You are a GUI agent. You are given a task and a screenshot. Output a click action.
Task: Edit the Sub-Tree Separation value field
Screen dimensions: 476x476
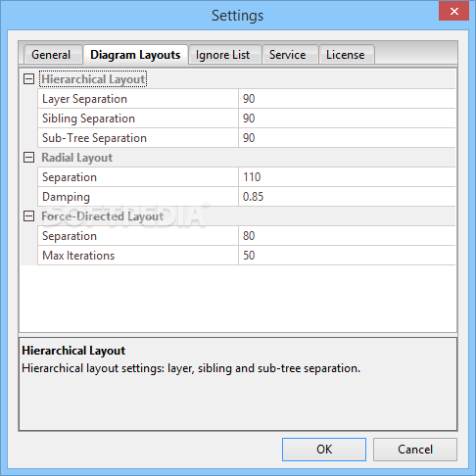coord(347,138)
